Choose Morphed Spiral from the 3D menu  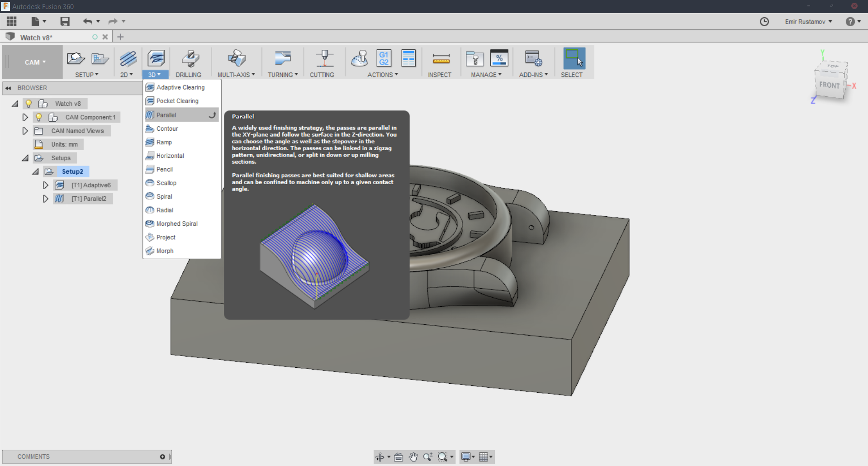182,223
